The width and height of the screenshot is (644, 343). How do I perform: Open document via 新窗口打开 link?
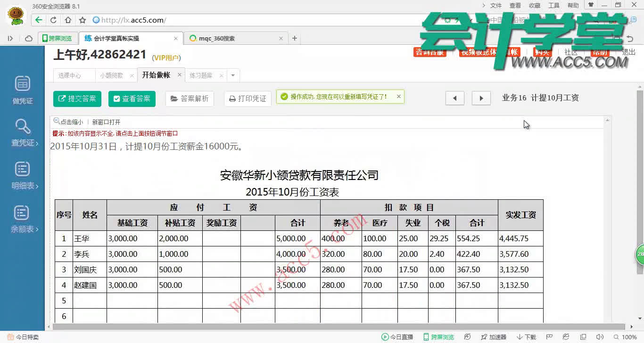(106, 122)
